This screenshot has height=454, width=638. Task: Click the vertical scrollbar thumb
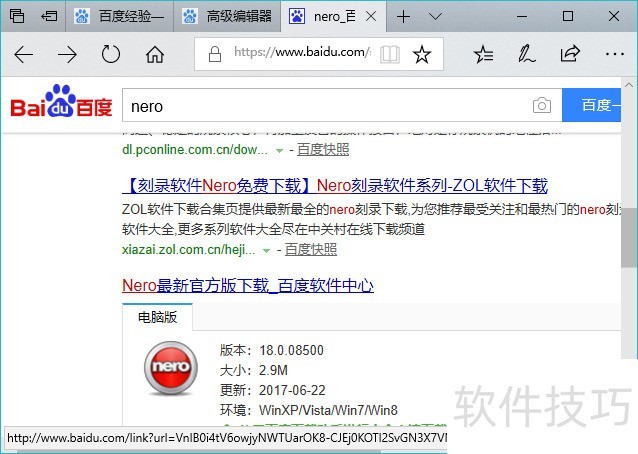pyautogui.click(x=629, y=237)
